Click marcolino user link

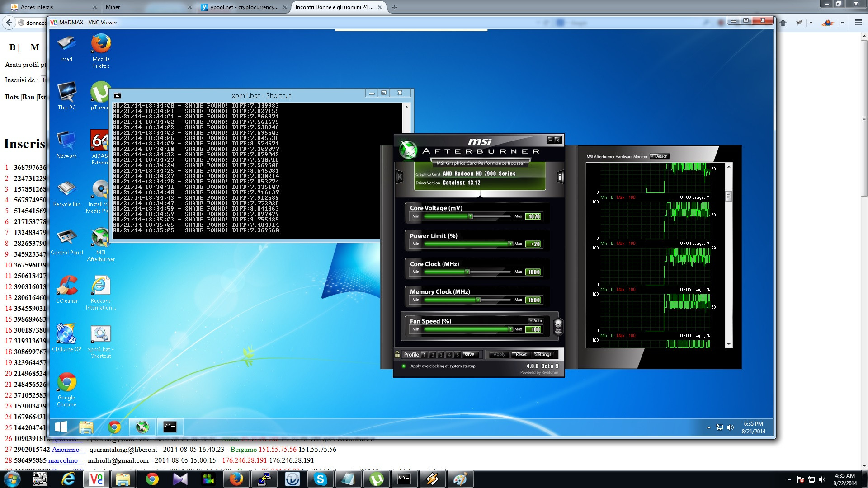pyautogui.click(x=65, y=460)
